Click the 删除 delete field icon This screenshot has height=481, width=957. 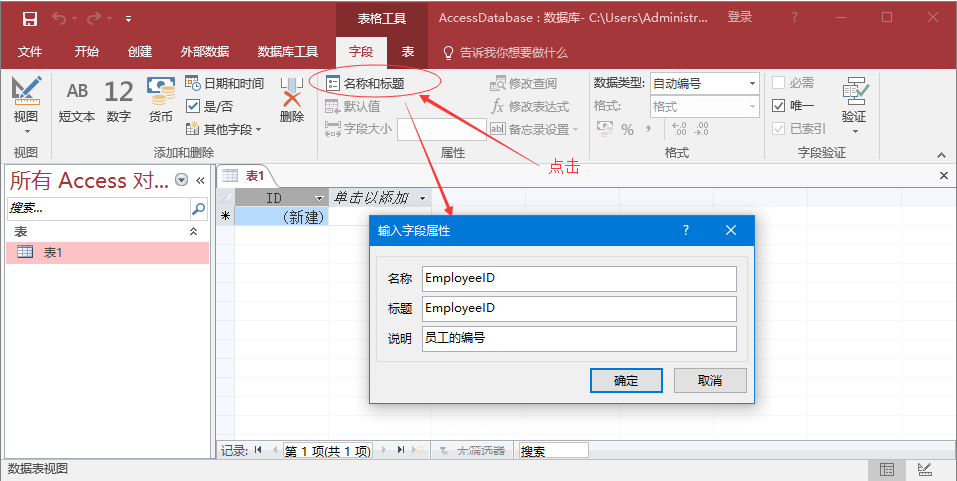pyautogui.click(x=291, y=100)
